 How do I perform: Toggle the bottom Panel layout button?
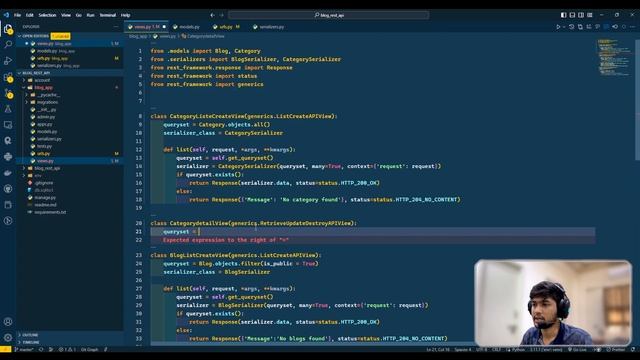click(572, 15)
